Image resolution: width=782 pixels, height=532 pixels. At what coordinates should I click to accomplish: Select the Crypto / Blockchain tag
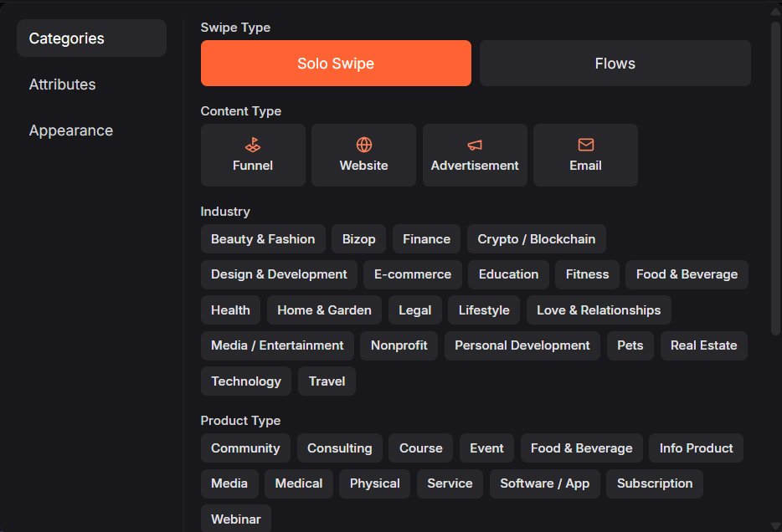point(536,239)
